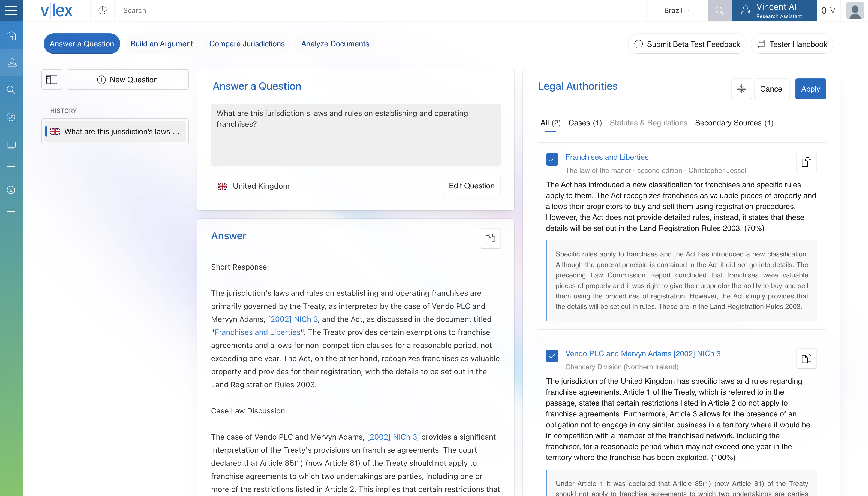Click the home icon in sidebar
The width and height of the screenshot is (868, 496).
click(x=11, y=35)
